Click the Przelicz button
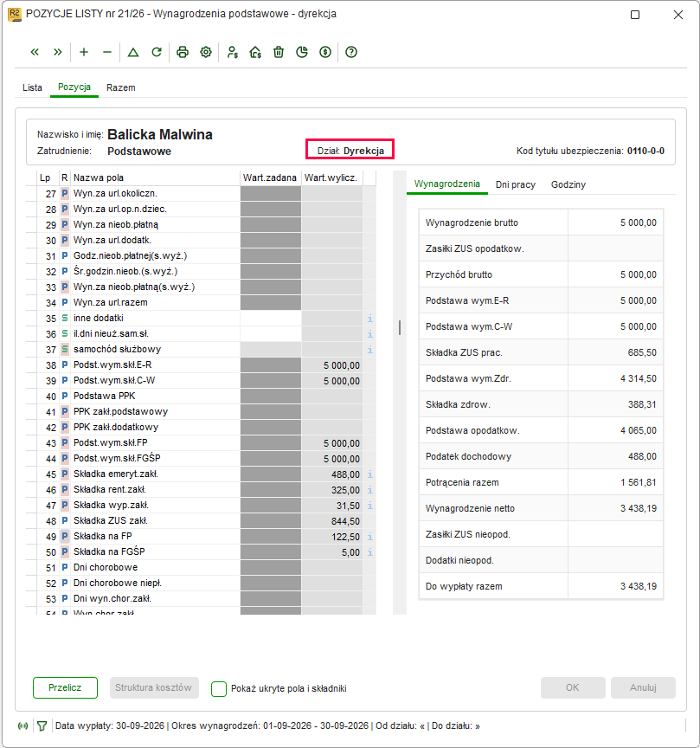The image size is (700, 748). pyautogui.click(x=65, y=688)
